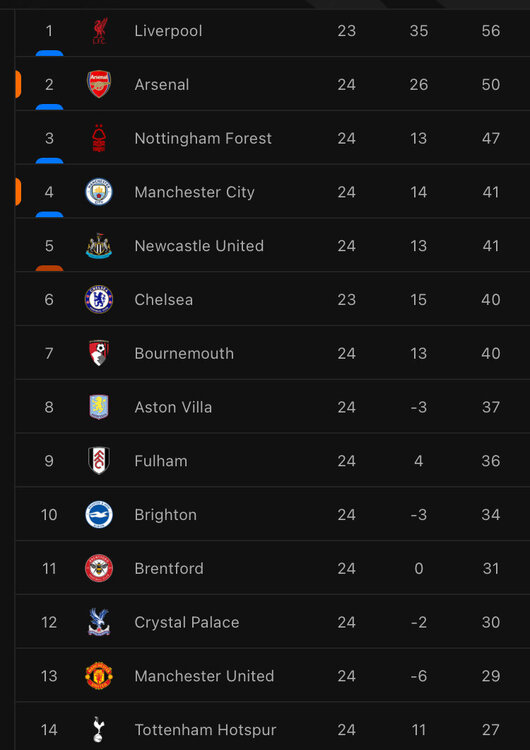
Task: Click the Fulham shield crest
Action: pyautogui.click(x=99, y=461)
